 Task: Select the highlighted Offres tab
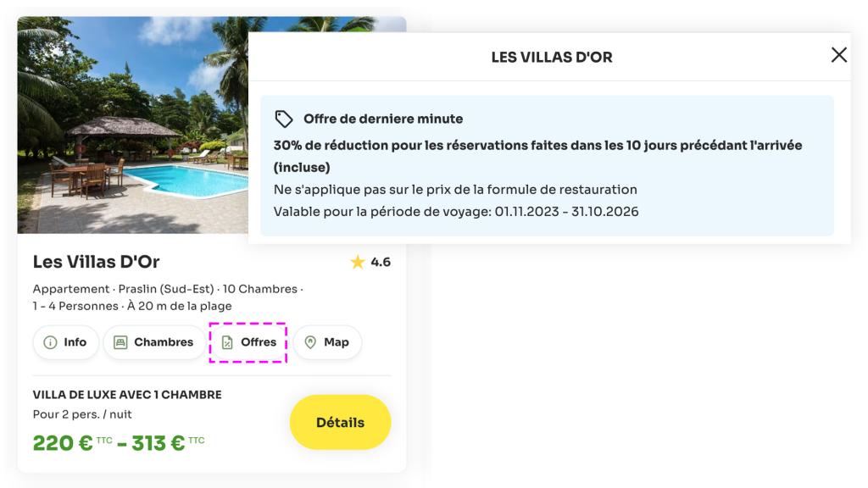[x=248, y=342]
